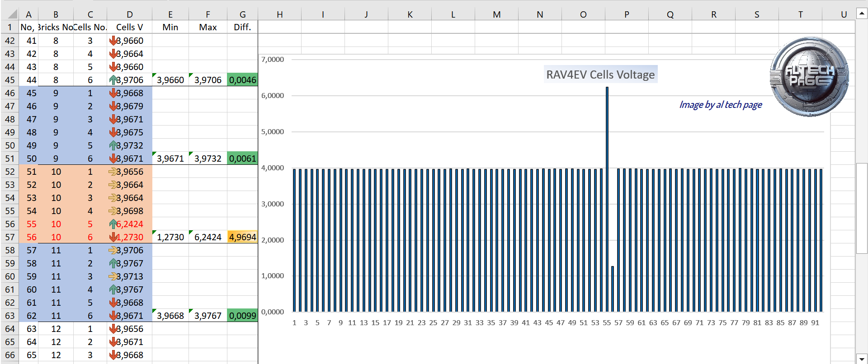Click the yellow sideways arrow beside 3,9713
The image size is (868, 364).
[x=113, y=276]
